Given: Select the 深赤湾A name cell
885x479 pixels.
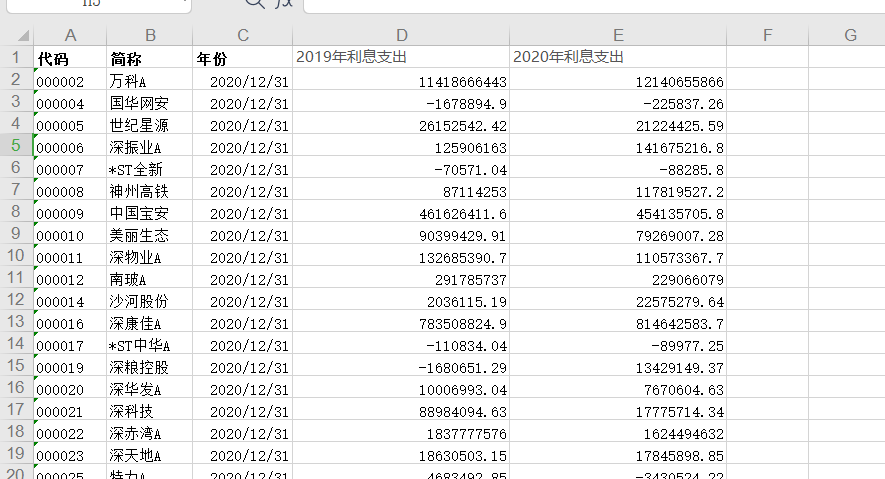Looking at the screenshot, I should [x=150, y=431].
